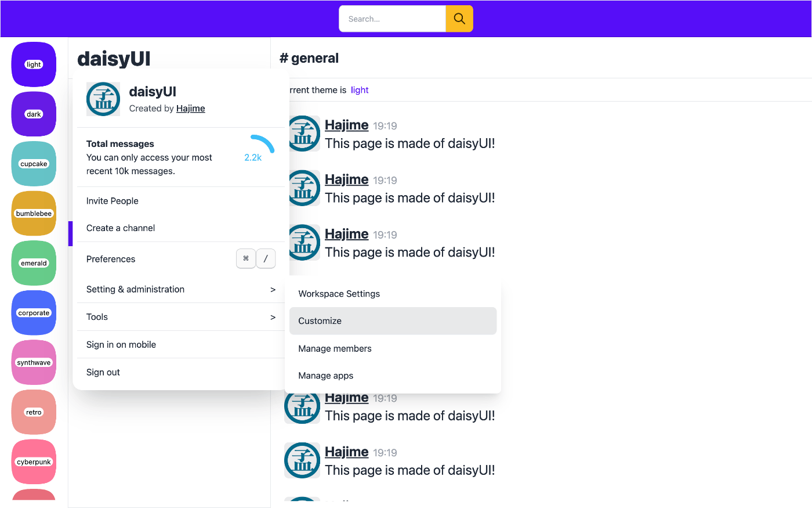Click the light theme link in the banner
The image size is (812, 508).
tap(360, 90)
